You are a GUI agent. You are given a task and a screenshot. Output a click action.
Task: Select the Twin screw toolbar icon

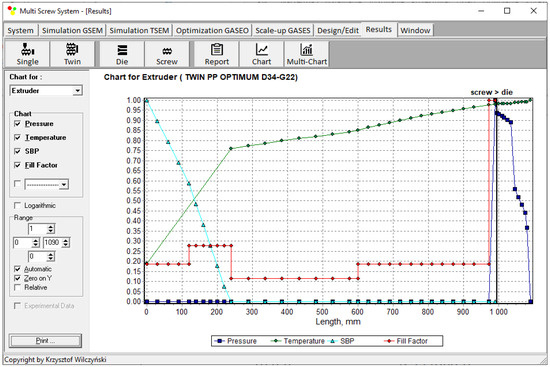pos(72,54)
